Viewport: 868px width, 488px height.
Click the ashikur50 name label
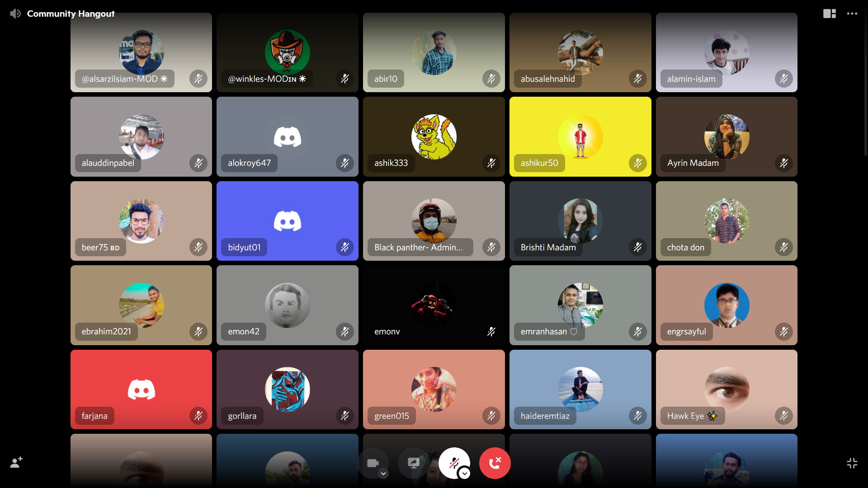point(539,163)
